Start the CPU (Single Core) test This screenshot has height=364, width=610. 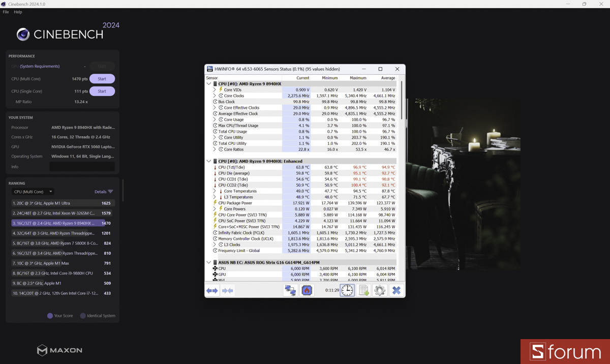pos(102,91)
